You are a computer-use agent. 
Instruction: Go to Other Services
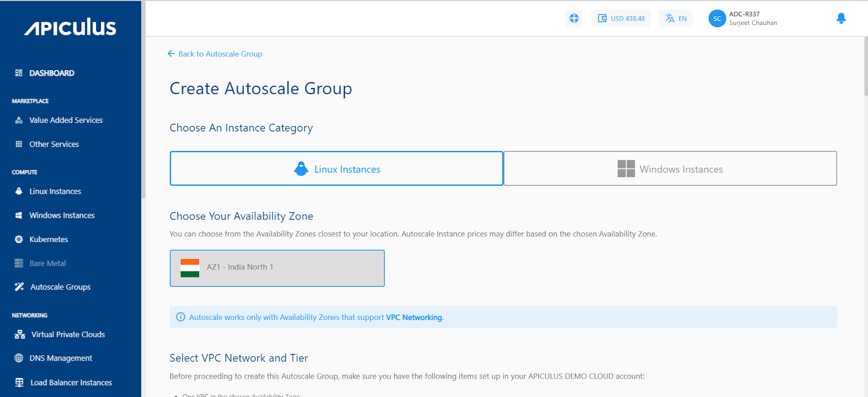tap(54, 144)
